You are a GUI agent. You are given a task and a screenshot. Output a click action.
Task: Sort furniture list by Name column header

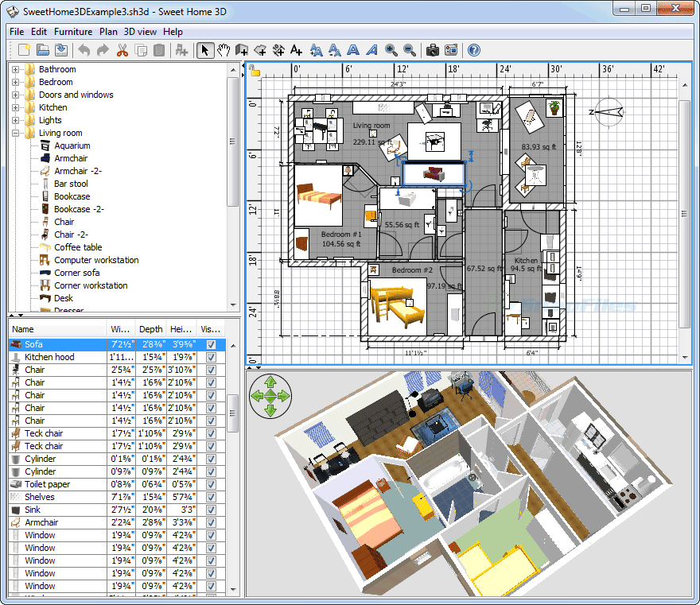[57, 329]
